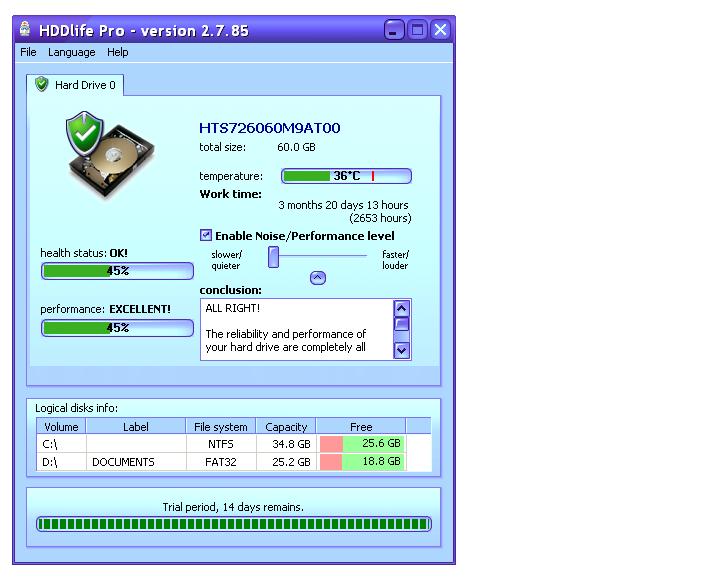Viewport: 720px width, 583px height.
Task: Click the 60.0 GB total size value
Action: [x=296, y=147]
